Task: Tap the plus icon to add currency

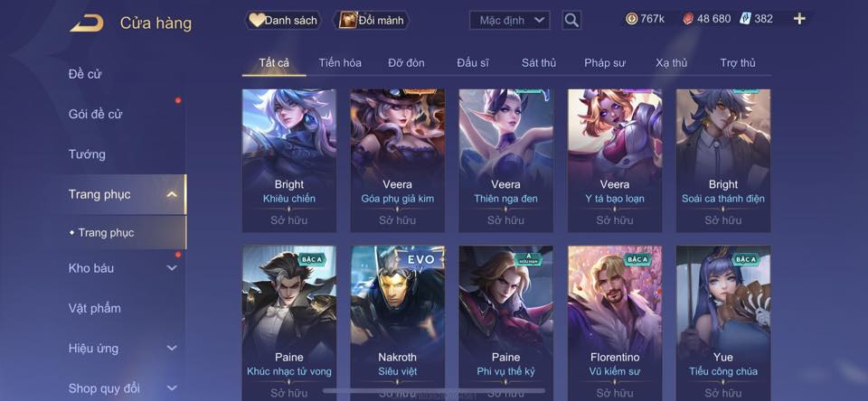Action: [798, 19]
